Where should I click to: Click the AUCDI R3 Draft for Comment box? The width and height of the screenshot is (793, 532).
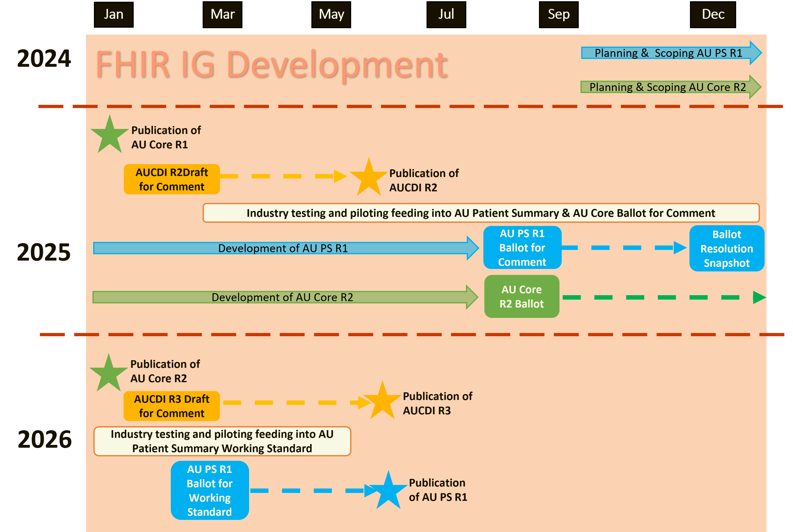tap(172, 406)
